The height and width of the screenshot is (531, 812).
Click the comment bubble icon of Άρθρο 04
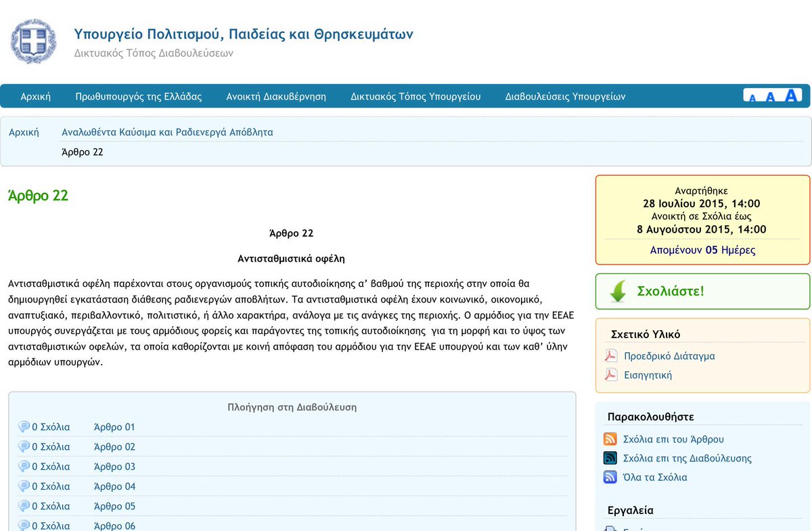[x=24, y=486]
